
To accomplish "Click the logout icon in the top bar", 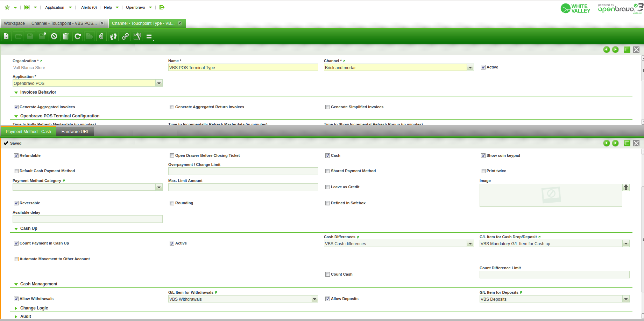I will pos(162,7).
